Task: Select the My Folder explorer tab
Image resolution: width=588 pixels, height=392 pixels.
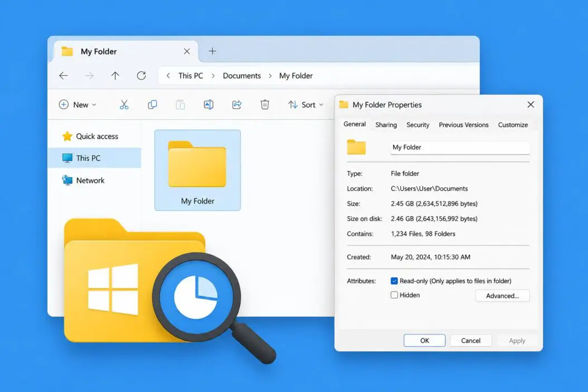Action: pyautogui.click(x=126, y=51)
